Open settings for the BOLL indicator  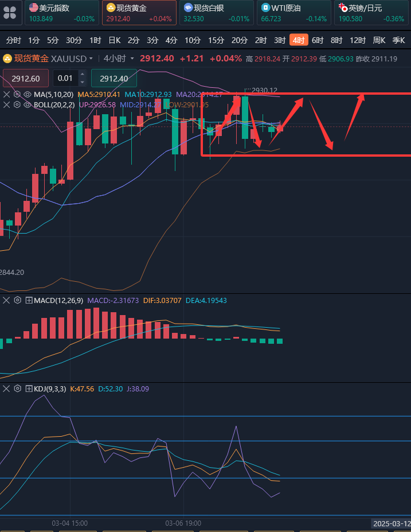tap(17, 105)
